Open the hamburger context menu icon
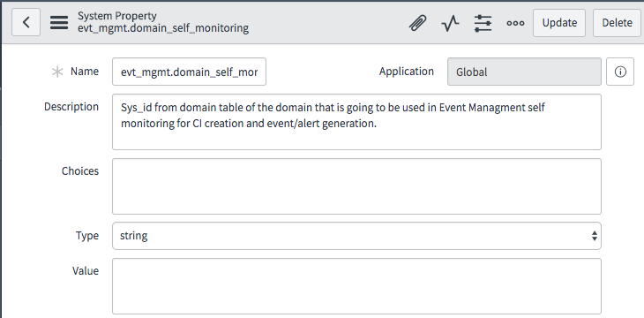This screenshot has width=644, height=318. (x=59, y=23)
